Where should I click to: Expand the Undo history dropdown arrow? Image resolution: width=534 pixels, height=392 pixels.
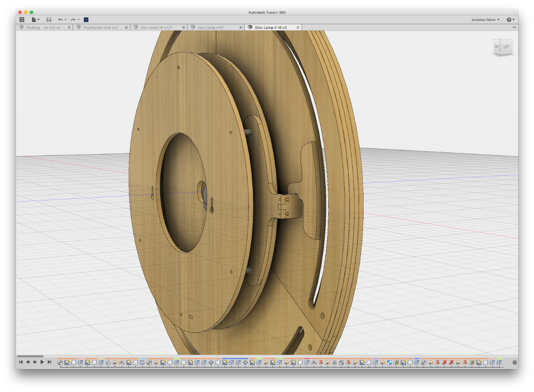pyautogui.click(x=66, y=20)
